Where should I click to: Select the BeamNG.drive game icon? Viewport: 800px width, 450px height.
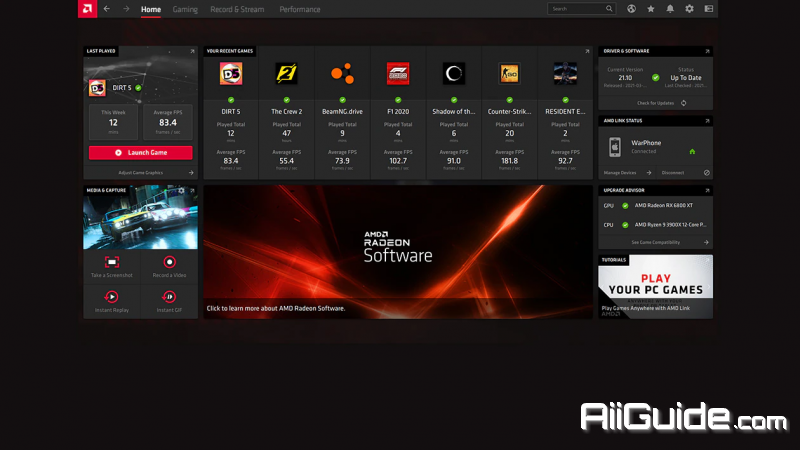(342, 73)
